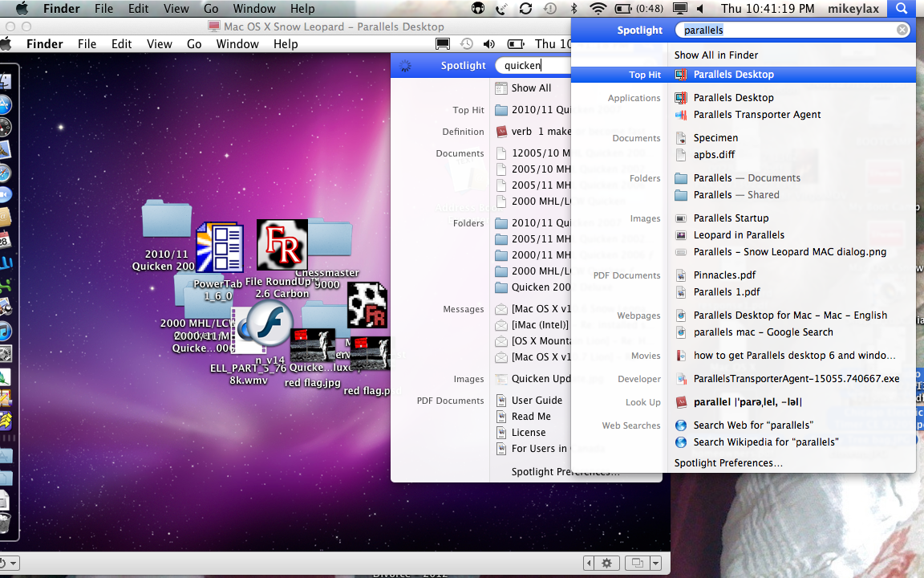Select the Pinnacles.pdf result
The height and width of the screenshot is (578, 924).
point(724,275)
